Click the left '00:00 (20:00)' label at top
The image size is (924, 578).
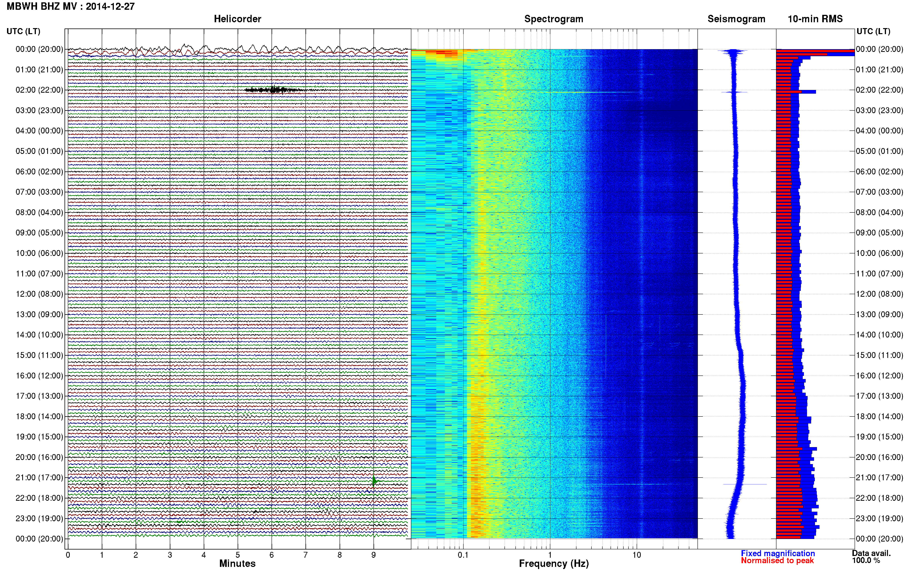tap(39, 49)
